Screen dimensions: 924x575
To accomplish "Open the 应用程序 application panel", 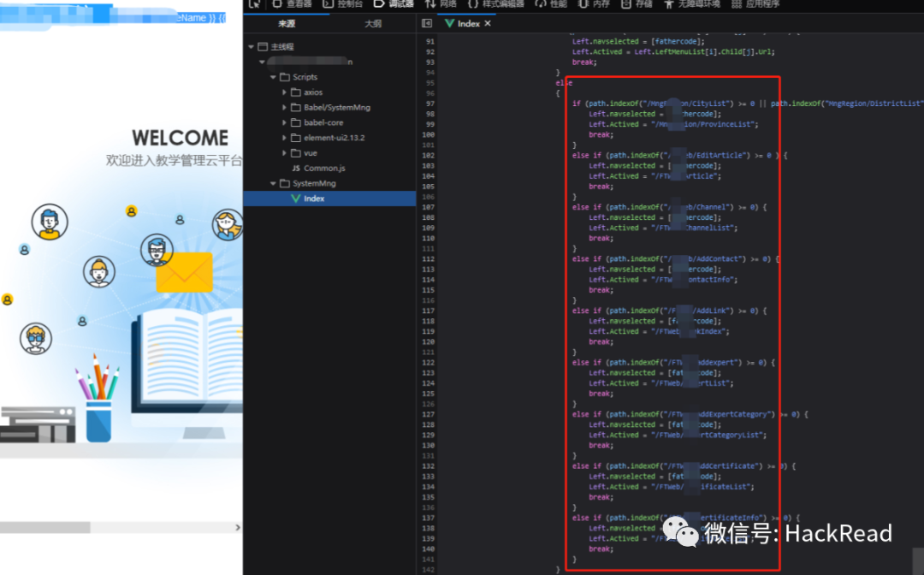I will pos(755,3).
